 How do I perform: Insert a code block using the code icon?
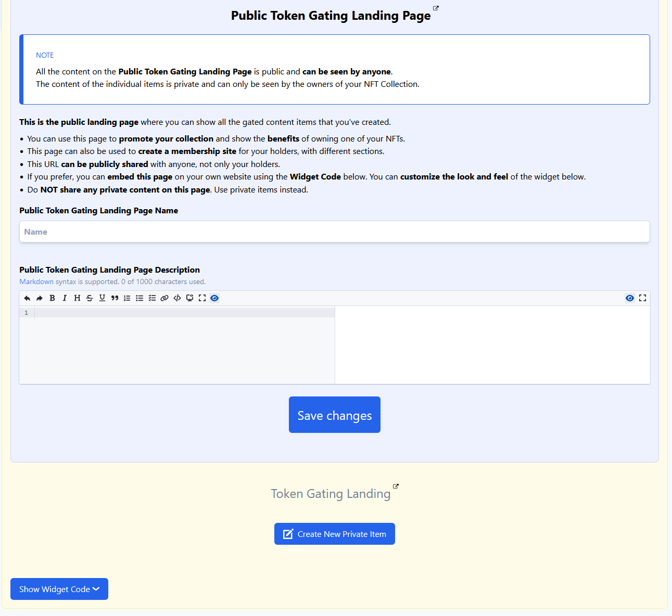177,298
